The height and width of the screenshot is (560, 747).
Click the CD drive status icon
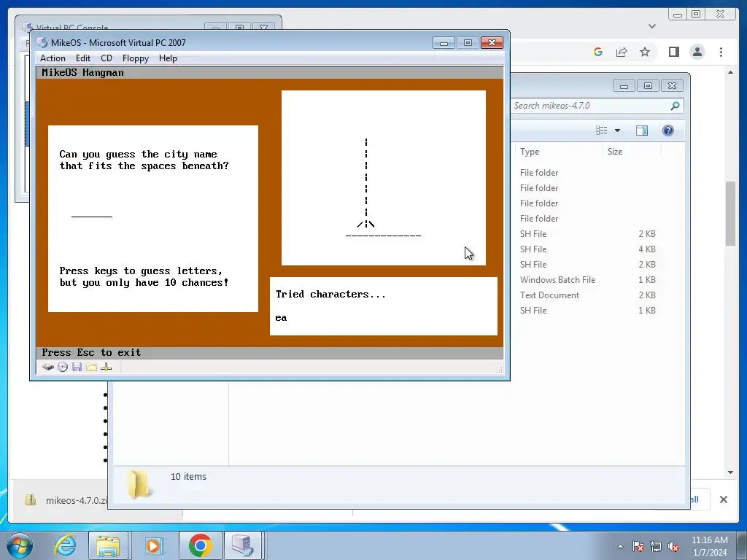click(x=63, y=367)
